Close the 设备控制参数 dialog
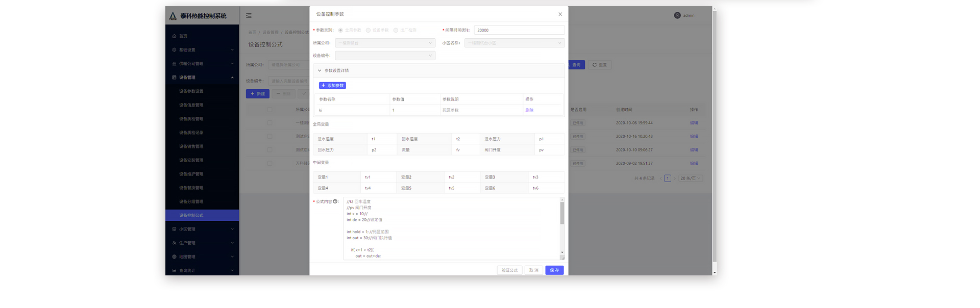980x308 pixels. (x=560, y=14)
